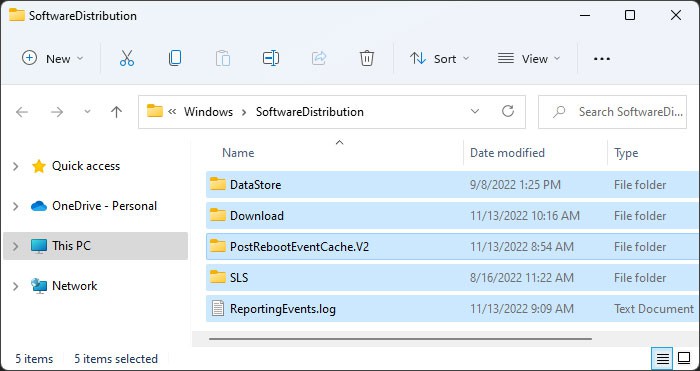Expand OneDrive - Personal tree node
Viewport: 700px width, 371px height.
[16, 206]
